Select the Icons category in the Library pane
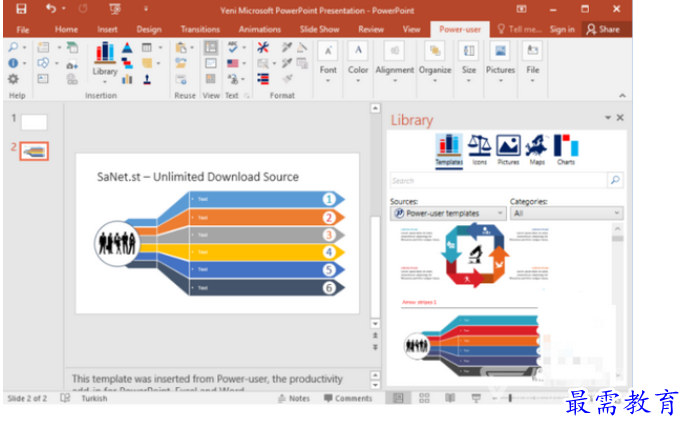Screen dimensions: 687x434 (x=479, y=150)
